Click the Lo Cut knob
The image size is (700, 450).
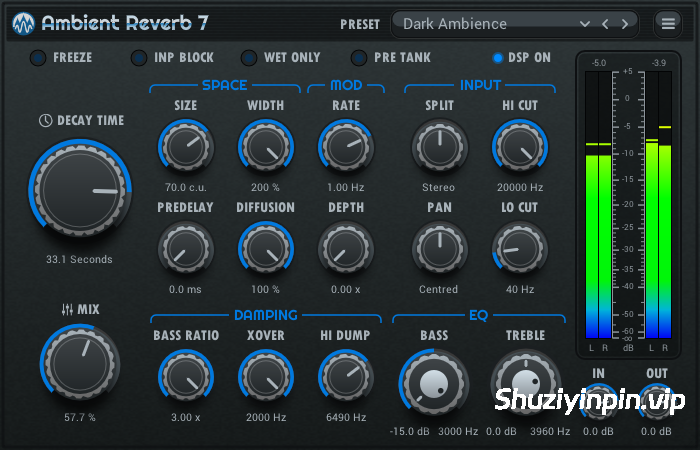pyautogui.click(x=520, y=249)
